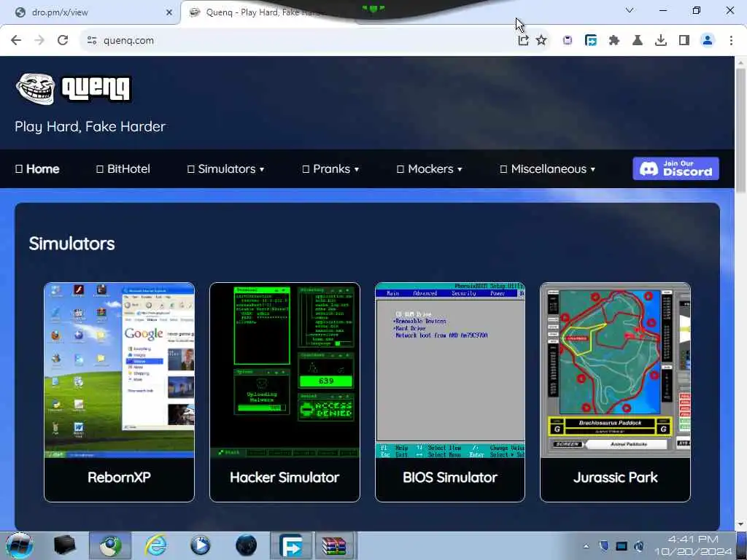Viewport: 747px width, 560px height.
Task: Expand the Simulators dropdown menu
Action: coord(226,169)
